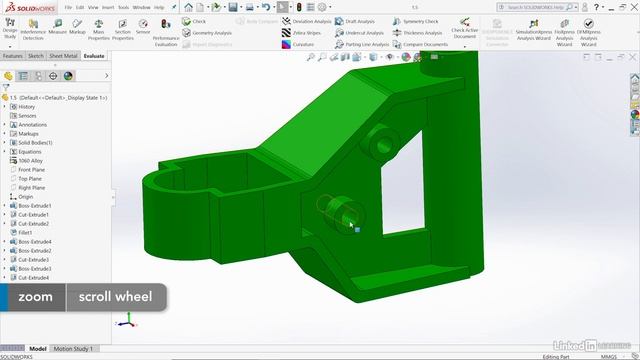Launch DFMXpress Analysis Wizard
This screenshot has height=360, width=640.
[589, 33]
